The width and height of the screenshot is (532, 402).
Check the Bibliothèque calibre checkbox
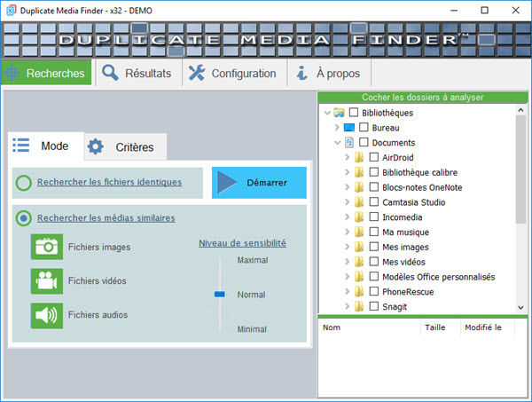click(374, 172)
